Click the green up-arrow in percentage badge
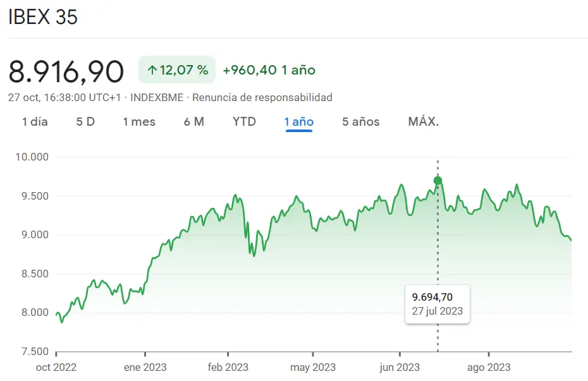Screen dimensions: 588x381 [152, 70]
